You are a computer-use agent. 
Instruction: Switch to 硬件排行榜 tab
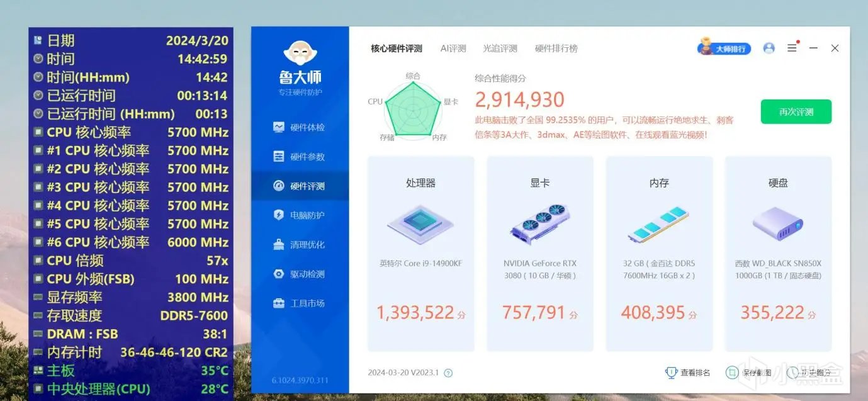click(x=556, y=48)
